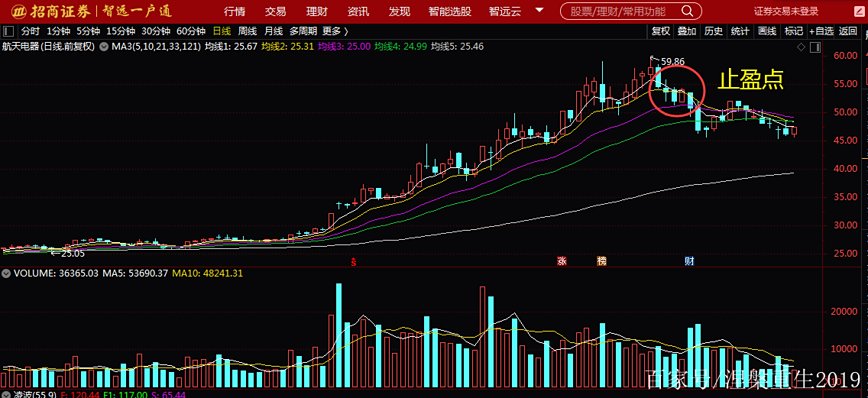Switch to 周线 weekly chart

pyautogui.click(x=247, y=31)
